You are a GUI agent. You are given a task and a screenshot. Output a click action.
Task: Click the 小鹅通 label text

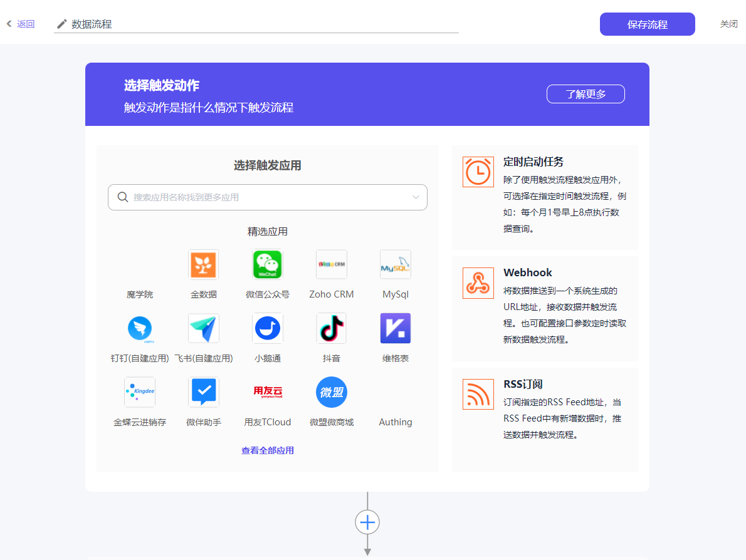[x=268, y=358]
